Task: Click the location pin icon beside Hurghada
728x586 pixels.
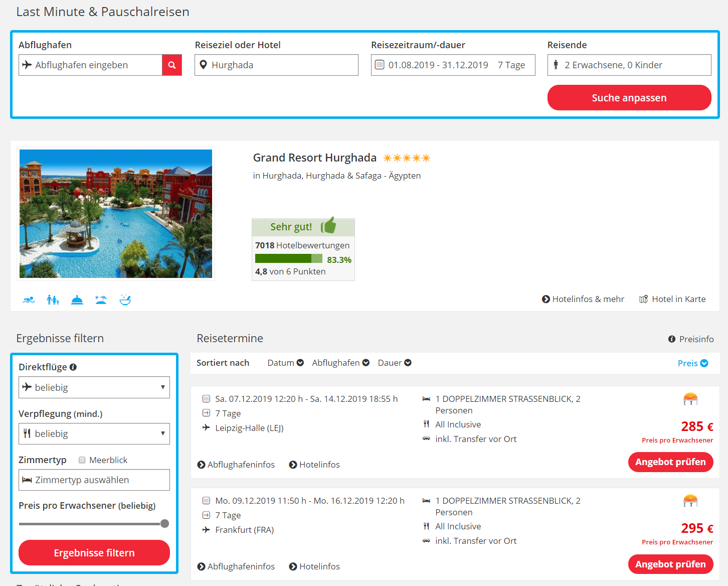Action: (203, 65)
